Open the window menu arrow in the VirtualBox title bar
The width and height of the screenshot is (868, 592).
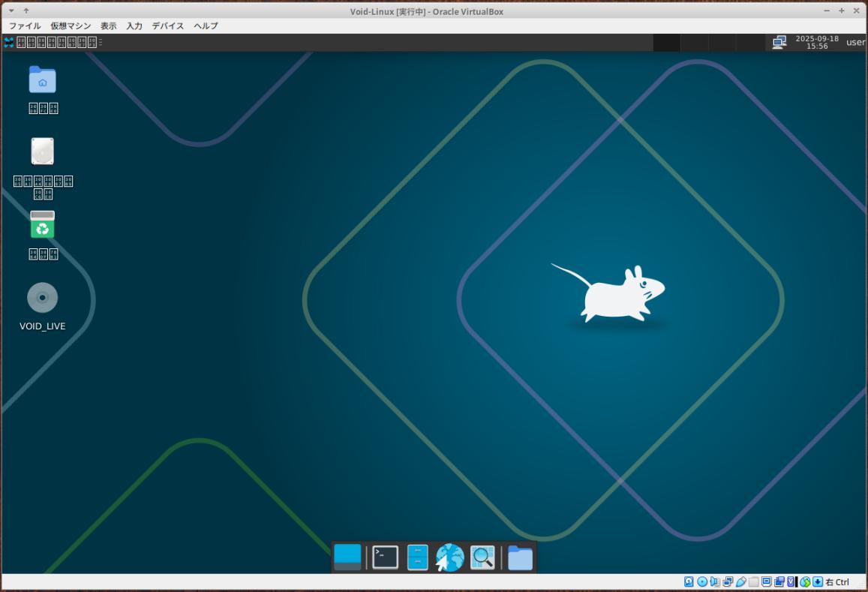click(x=11, y=11)
